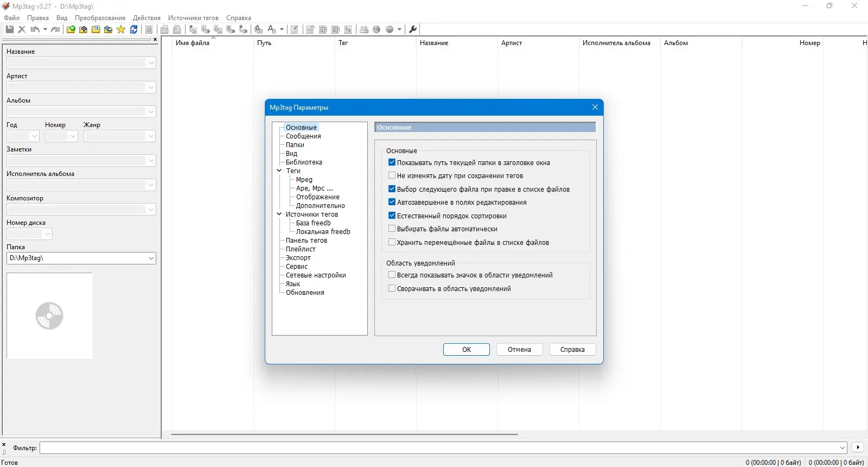Open the 'Жанр' field dropdown
868x467 pixels.
tap(151, 136)
